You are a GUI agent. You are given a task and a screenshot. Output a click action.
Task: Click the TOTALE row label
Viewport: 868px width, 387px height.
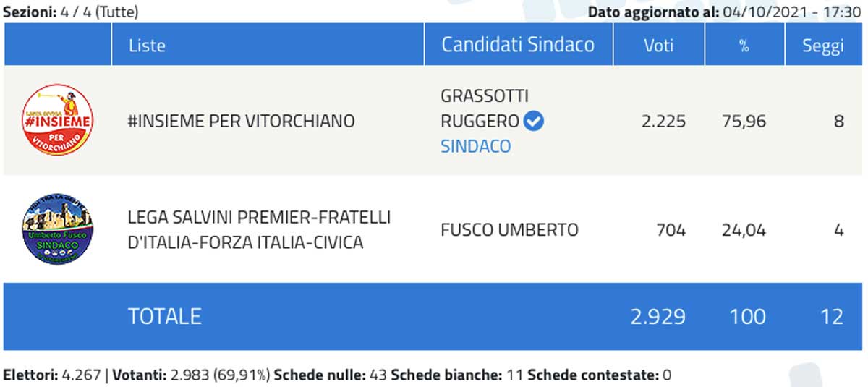[x=164, y=316]
